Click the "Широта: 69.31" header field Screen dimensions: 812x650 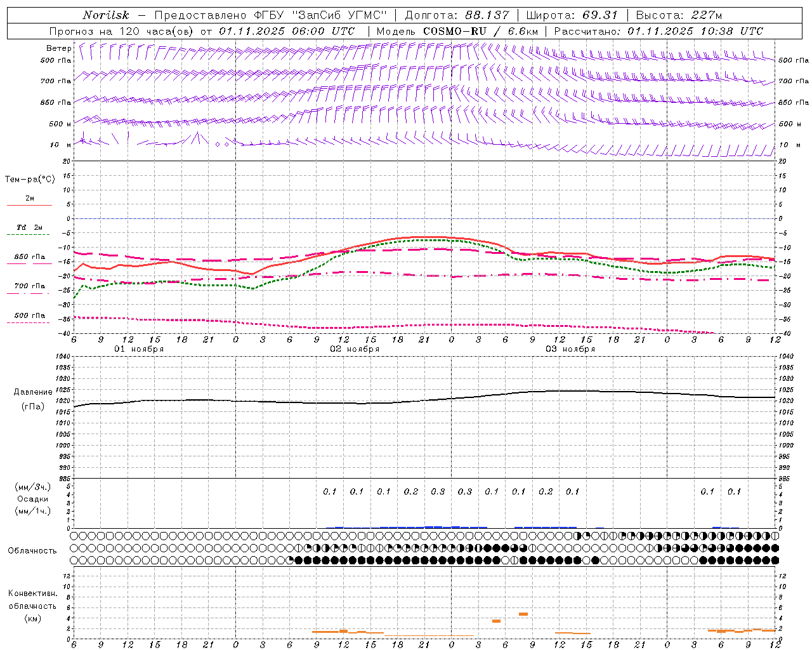point(572,15)
